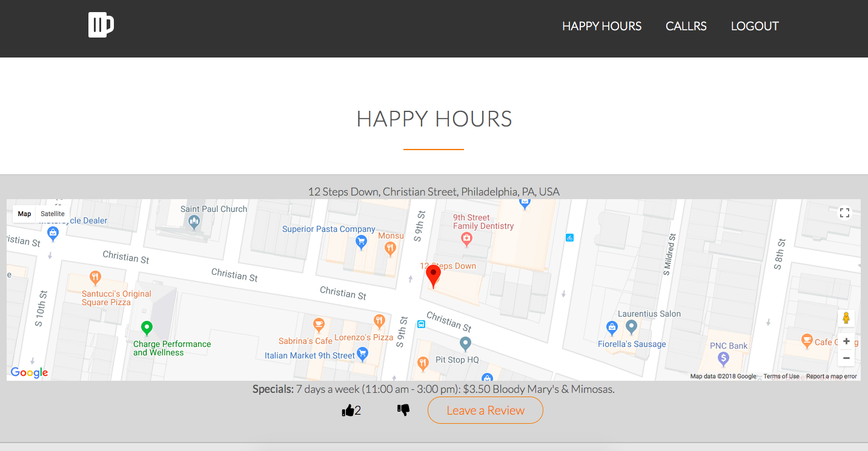
Task: Open the map Terms of Use link
Action: [x=781, y=377]
